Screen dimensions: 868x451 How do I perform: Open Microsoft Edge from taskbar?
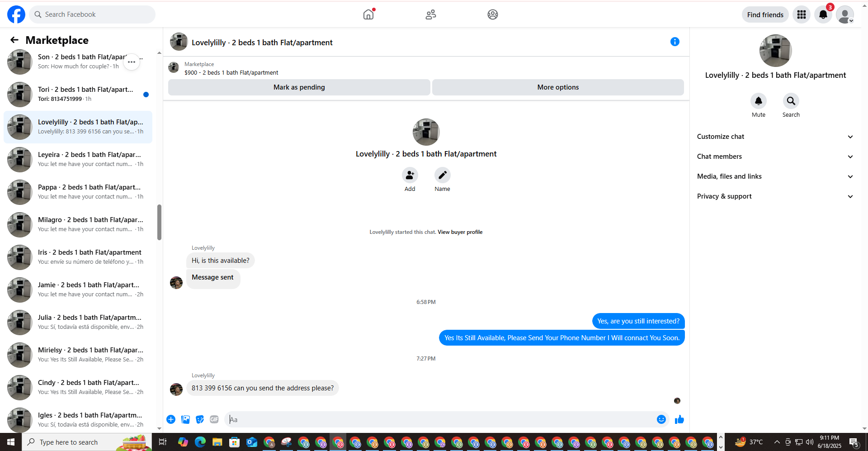coord(200,442)
